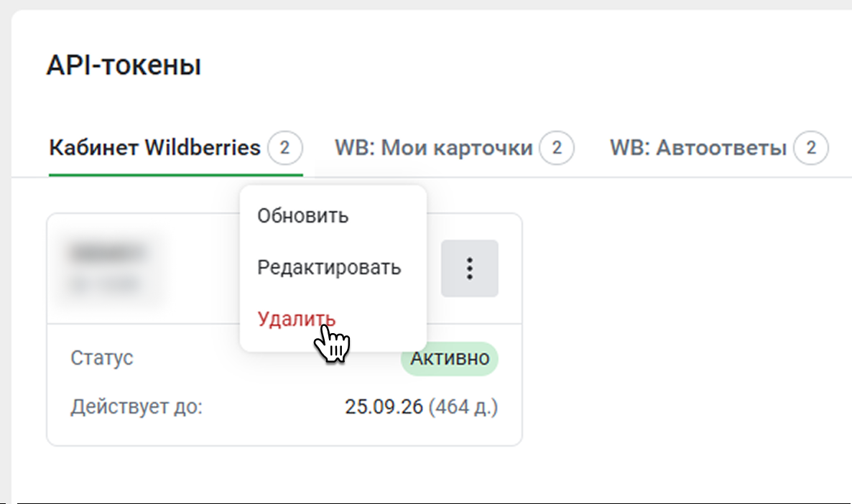This screenshot has height=504, width=852.
Task: Click the count badge beside Мои карточки
Action: (557, 149)
